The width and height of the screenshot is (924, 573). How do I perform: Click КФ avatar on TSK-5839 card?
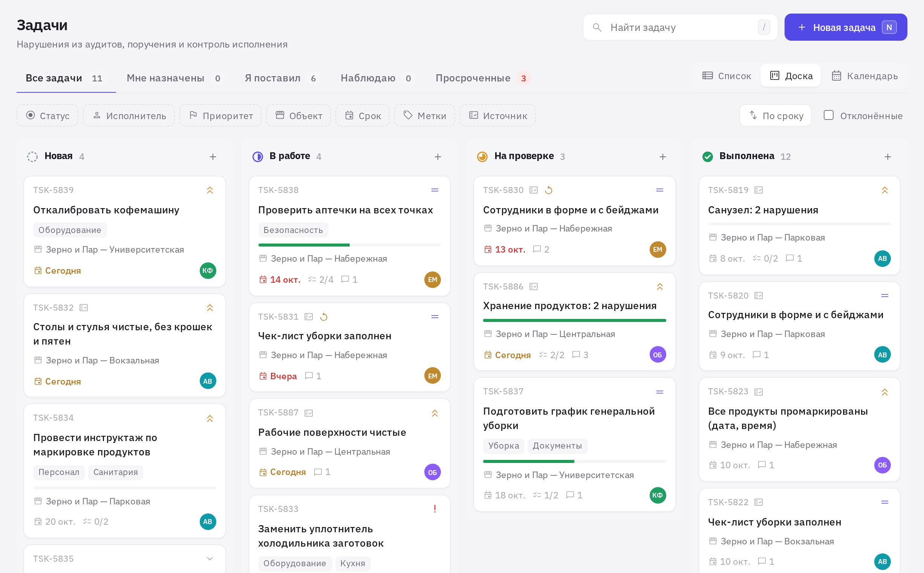(208, 271)
